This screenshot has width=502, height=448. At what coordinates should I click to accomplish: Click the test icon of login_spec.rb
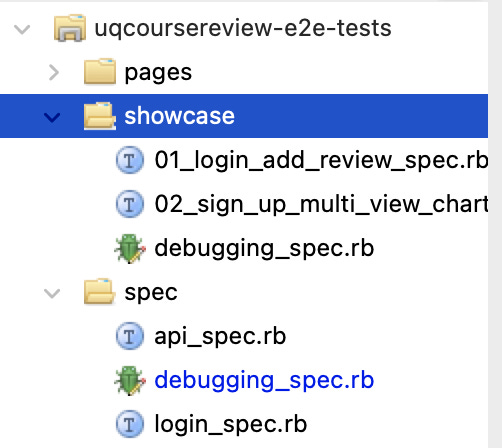pos(130,424)
